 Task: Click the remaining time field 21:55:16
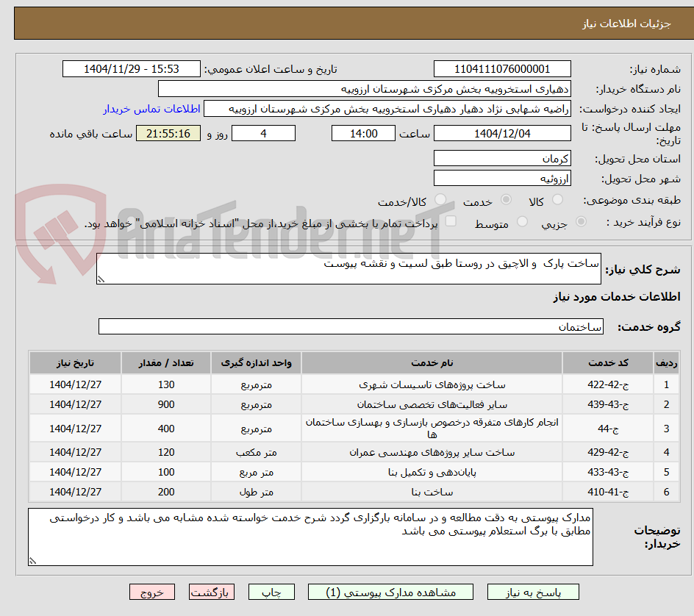(168, 133)
